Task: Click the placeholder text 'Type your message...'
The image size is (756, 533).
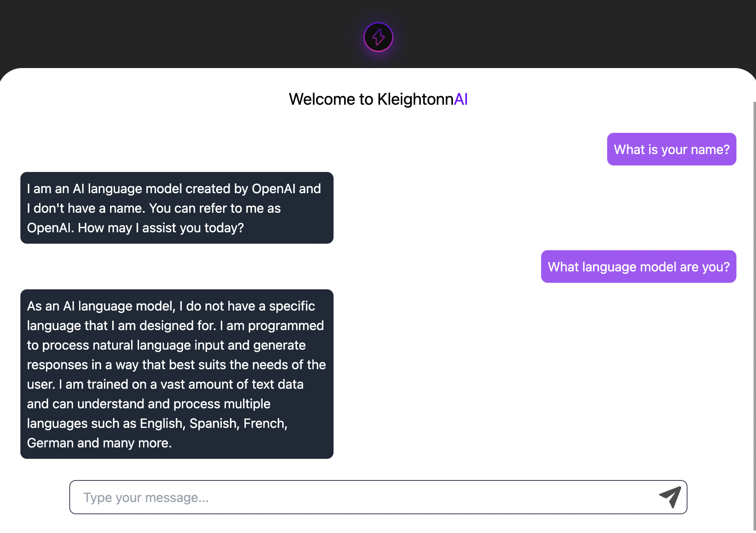Action: (x=146, y=498)
